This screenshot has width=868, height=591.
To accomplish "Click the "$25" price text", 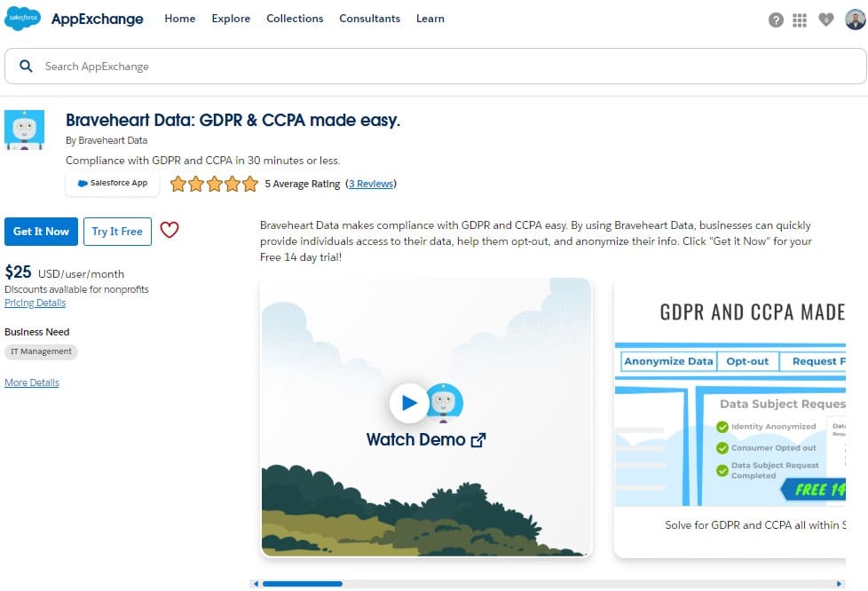I will [18, 272].
